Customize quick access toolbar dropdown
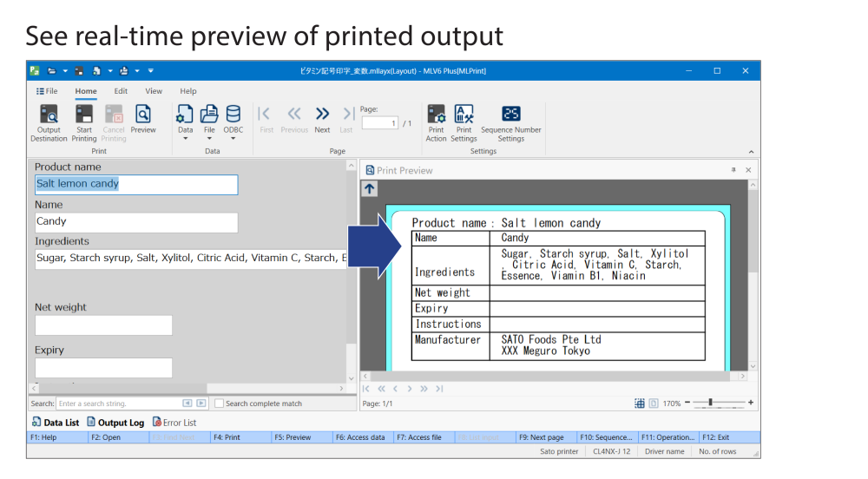Viewport: 868px width, 479px height. tap(150, 71)
